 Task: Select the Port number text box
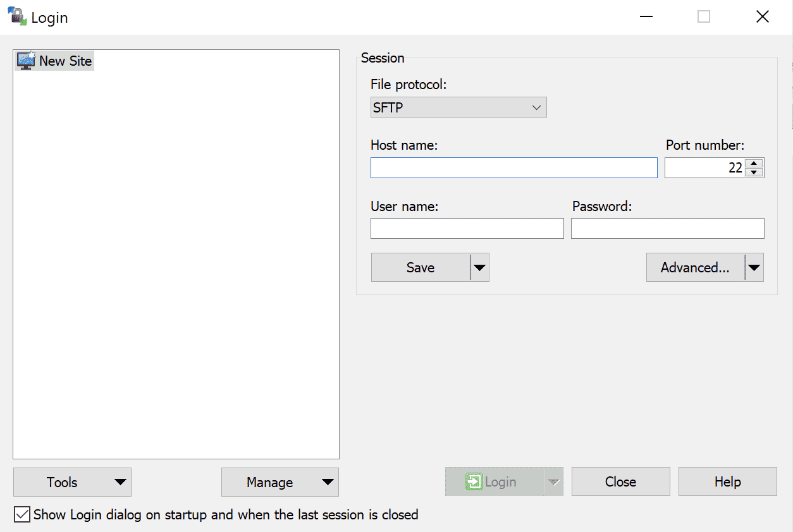pos(704,168)
